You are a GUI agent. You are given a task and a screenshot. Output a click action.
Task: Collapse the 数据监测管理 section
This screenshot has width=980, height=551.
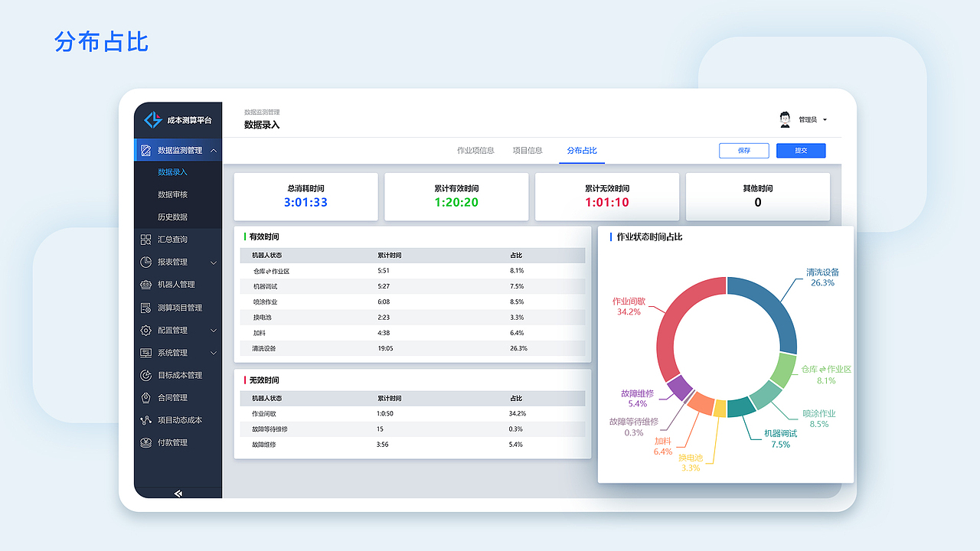click(213, 150)
